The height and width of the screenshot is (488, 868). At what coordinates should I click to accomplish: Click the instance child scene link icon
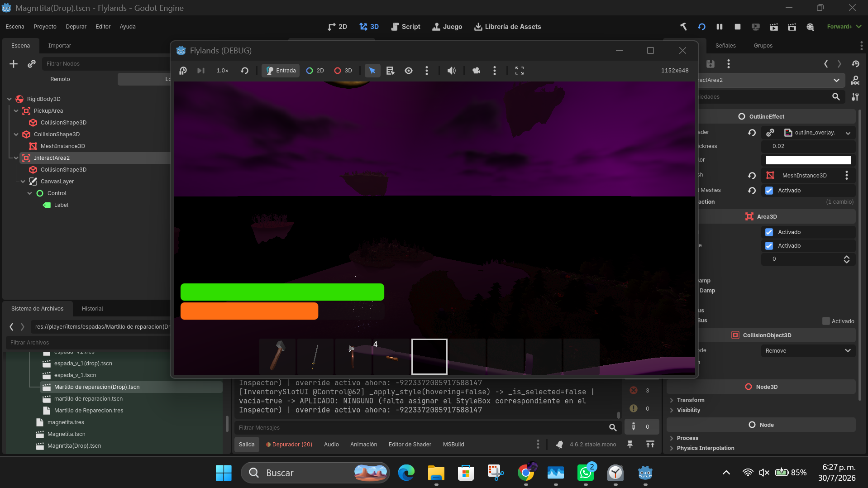click(x=31, y=64)
